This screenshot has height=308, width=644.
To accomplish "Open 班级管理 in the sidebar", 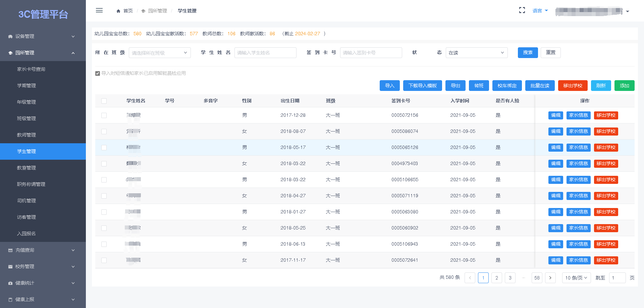I will click(26, 118).
